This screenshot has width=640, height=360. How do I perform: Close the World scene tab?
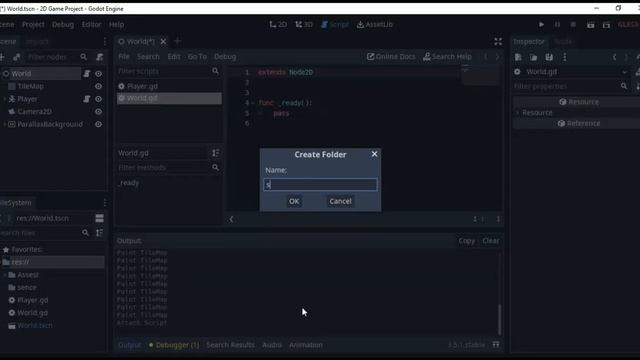163,41
